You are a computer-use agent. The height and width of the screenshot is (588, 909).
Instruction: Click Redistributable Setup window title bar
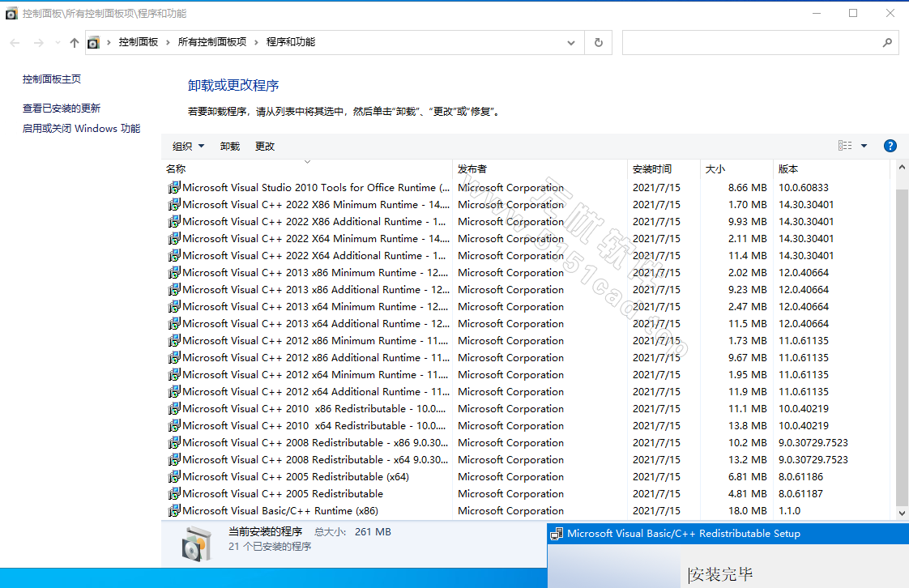pos(728,534)
